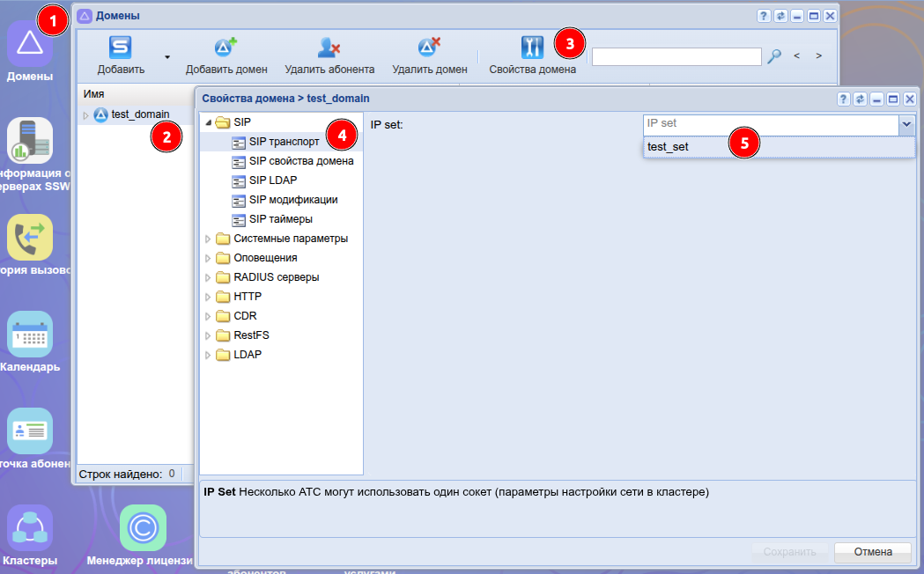Expand the test_domain row triangle

coord(86,115)
